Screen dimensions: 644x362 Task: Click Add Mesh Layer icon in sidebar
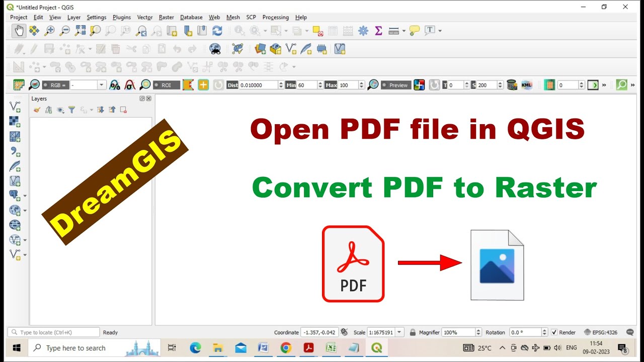coord(15,136)
